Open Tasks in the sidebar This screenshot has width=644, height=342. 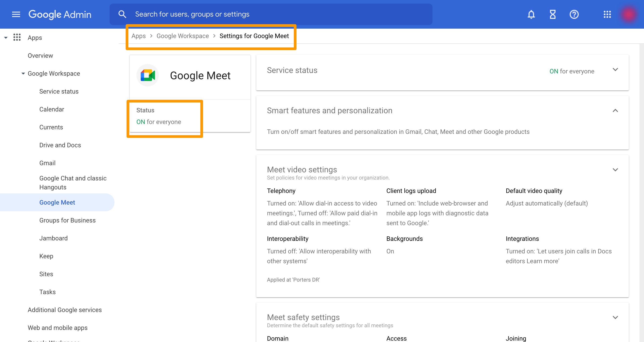pyautogui.click(x=47, y=292)
